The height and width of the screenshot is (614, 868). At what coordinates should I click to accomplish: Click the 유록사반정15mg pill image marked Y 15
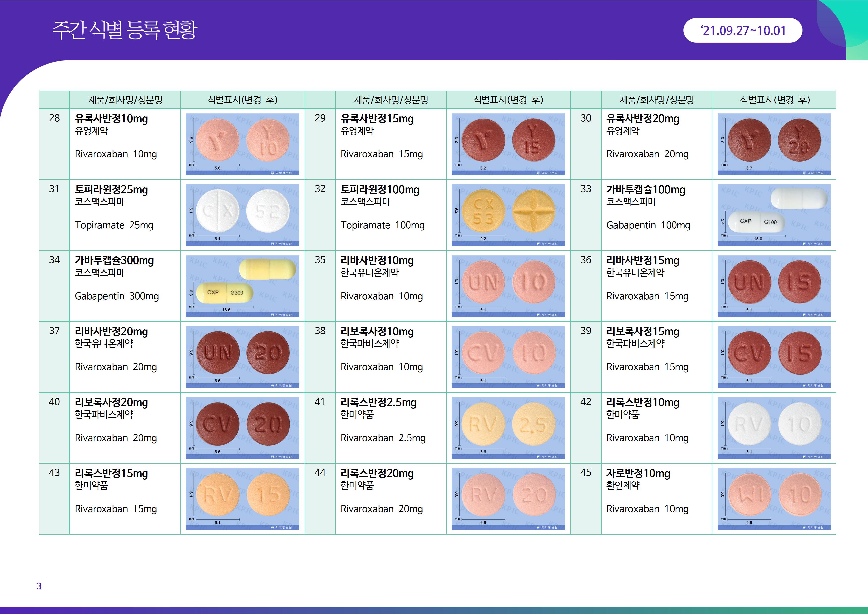[x=508, y=144]
